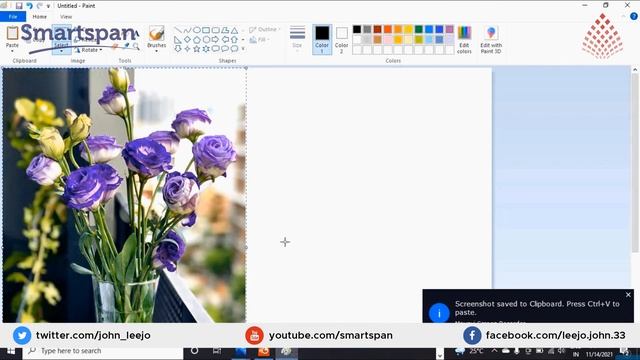
Task: Open the File menu
Action: click(x=13, y=17)
